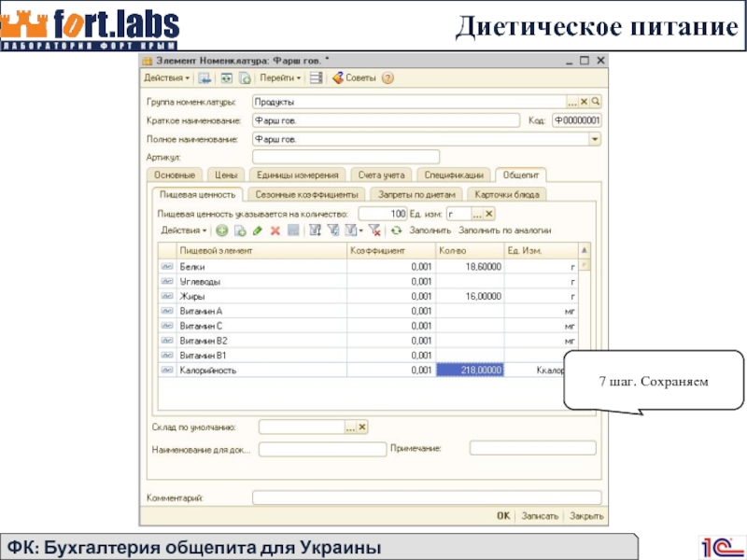This screenshot has height=560, width=747.
Task: Click the Код field Ф00000001
Action: click(x=576, y=120)
